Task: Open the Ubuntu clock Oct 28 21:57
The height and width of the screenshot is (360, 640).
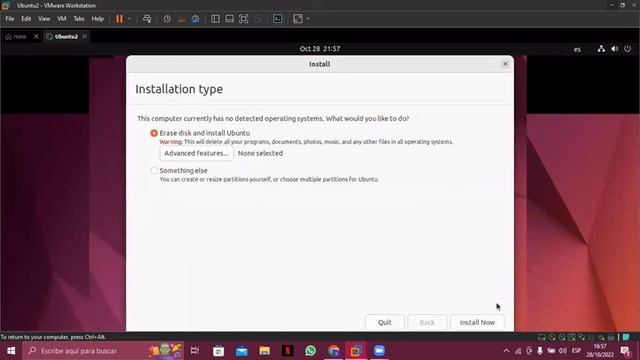Action: (x=320, y=49)
